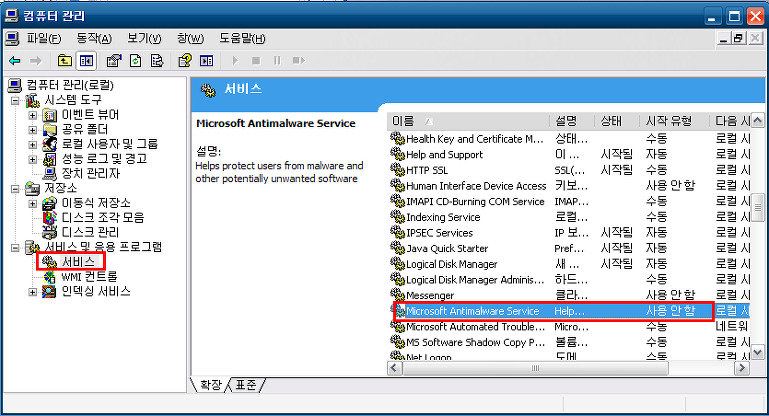Open the 도움말(H) menu

(242, 38)
